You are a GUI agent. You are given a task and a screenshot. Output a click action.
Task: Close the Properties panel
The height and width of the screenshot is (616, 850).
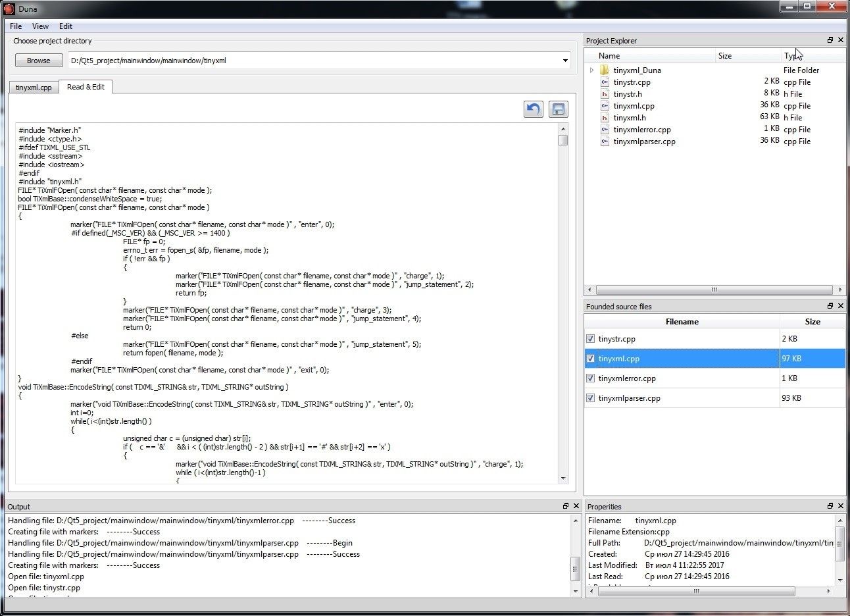(841, 506)
